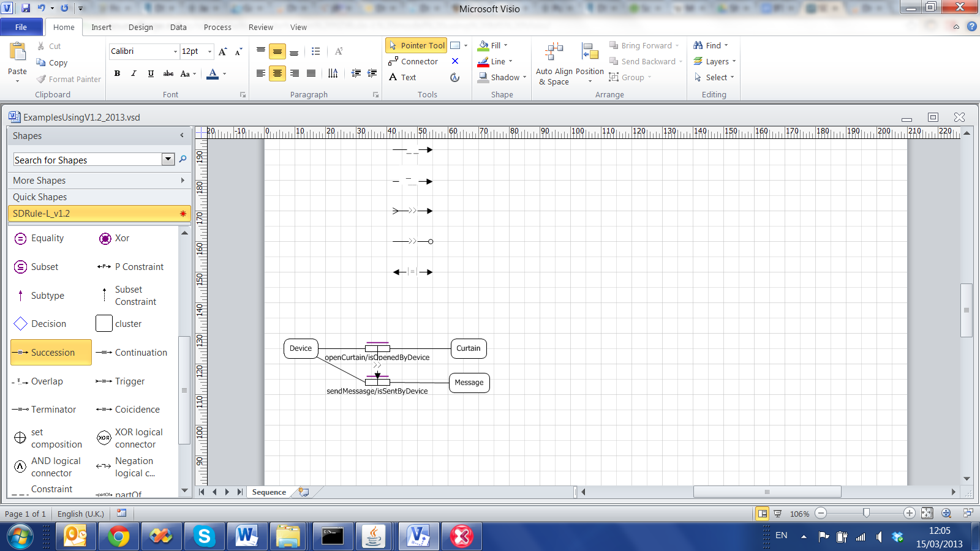Toggle Strikethrough formatting
The image size is (980, 551).
(x=168, y=73)
